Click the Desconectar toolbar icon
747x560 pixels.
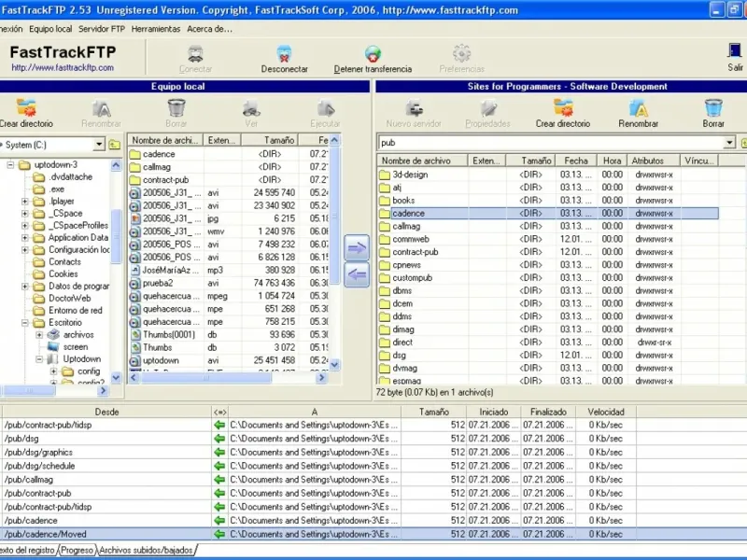pos(284,53)
